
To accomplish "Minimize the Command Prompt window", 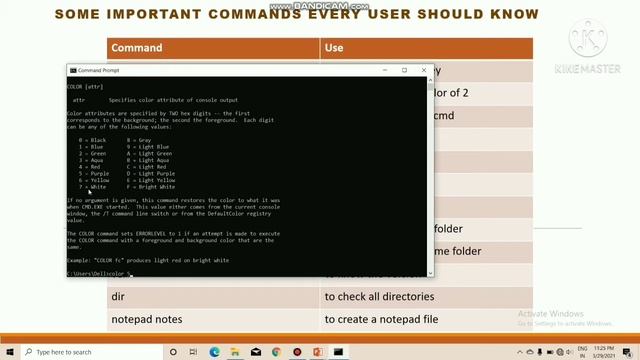I will [x=385, y=70].
